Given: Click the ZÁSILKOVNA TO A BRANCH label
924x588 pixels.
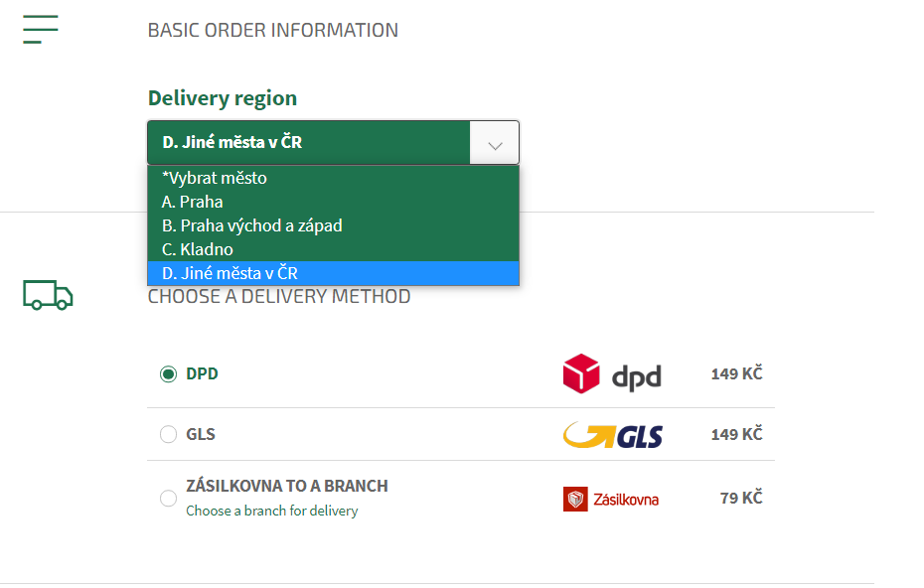Looking at the screenshot, I should (287, 486).
